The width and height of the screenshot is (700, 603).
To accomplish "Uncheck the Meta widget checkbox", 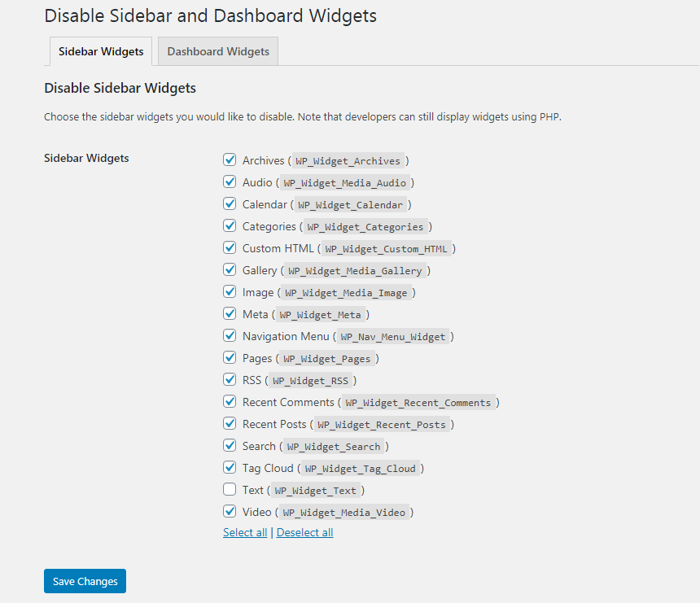I will [230, 314].
